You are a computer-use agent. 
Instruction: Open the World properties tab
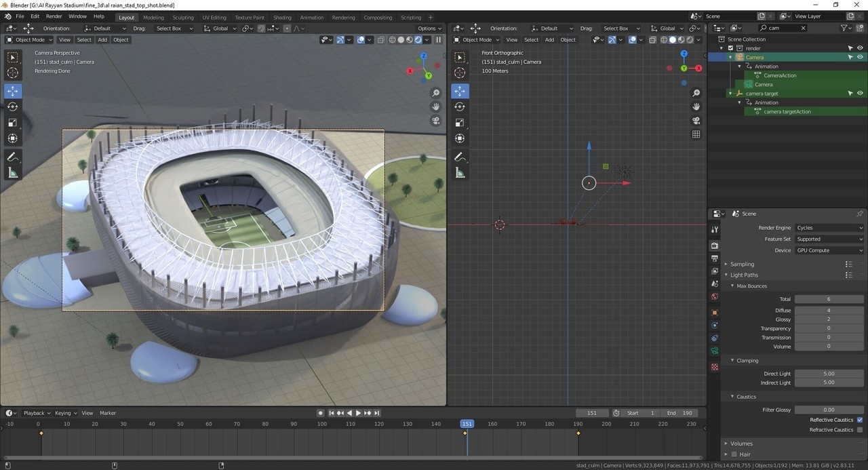[715, 297]
